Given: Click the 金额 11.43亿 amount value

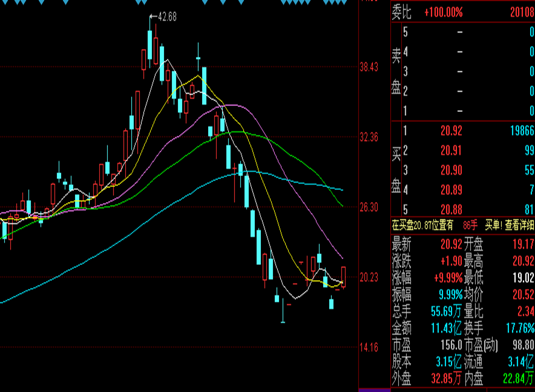Looking at the screenshot, I should point(447,328).
